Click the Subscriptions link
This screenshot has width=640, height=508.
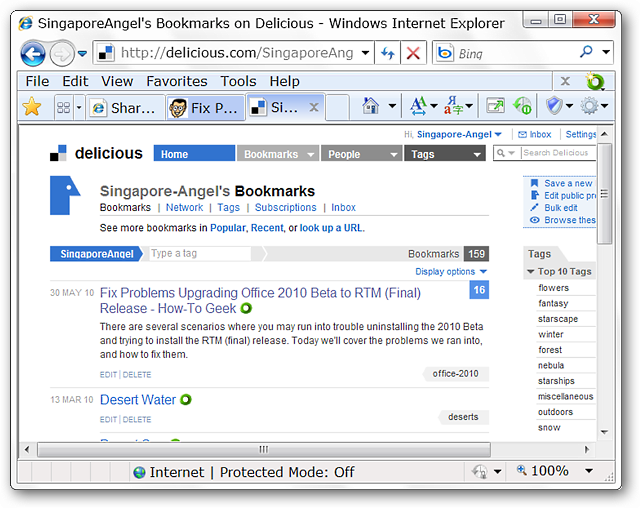click(285, 207)
